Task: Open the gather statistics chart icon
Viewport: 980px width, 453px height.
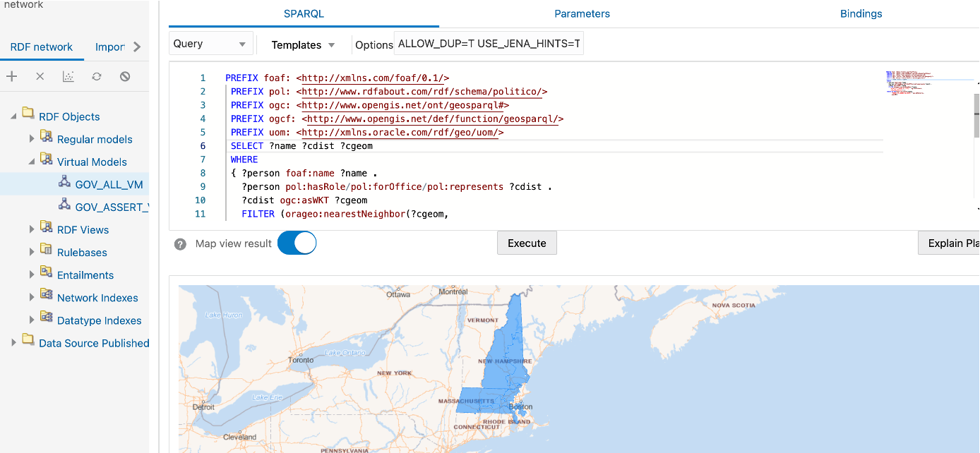Action: [68, 76]
